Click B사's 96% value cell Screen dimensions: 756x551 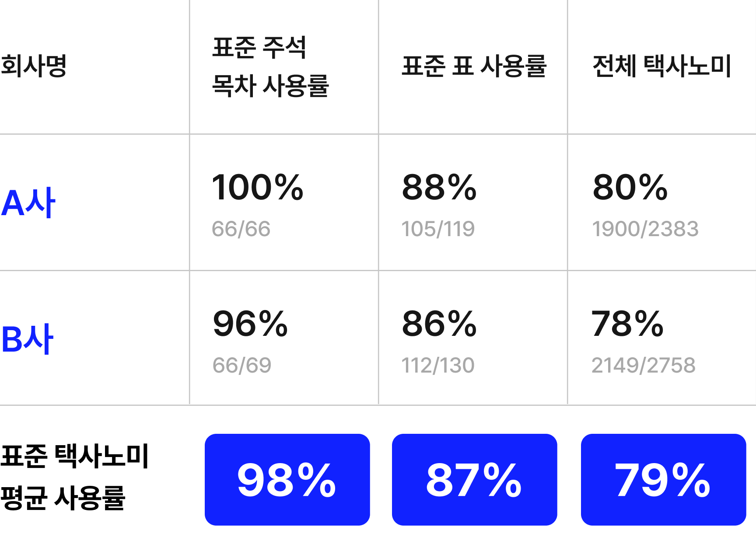250,324
